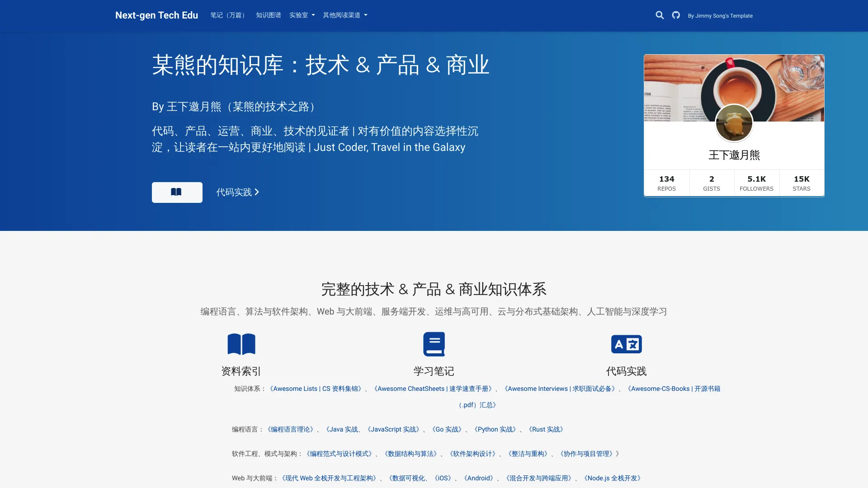868x488 pixels.
Task: Open the GitHub icon link
Action: coord(676,15)
